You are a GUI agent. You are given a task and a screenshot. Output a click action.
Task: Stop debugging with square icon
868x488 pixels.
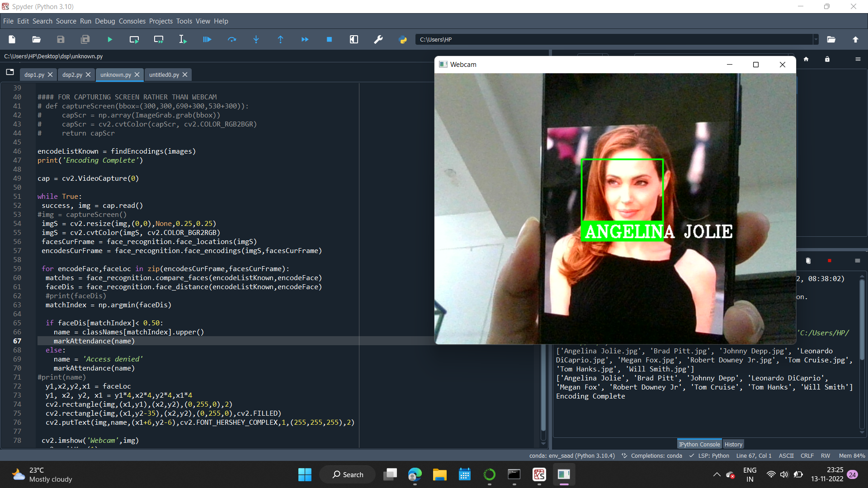[x=329, y=40]
